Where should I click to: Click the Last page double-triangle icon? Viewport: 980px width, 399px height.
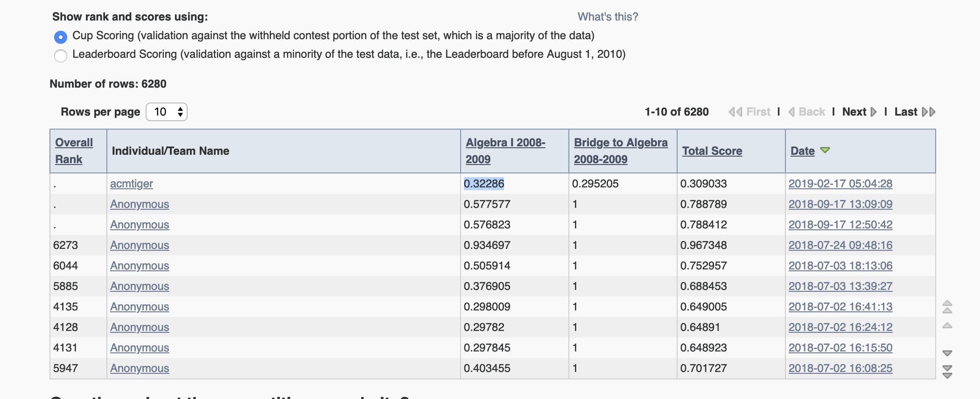929,112
